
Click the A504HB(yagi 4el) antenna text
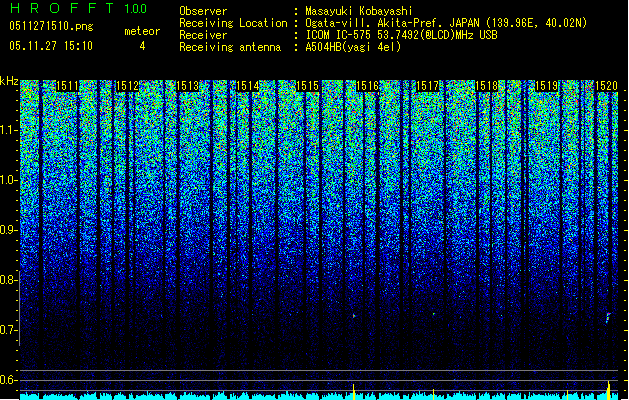point(353,47)
